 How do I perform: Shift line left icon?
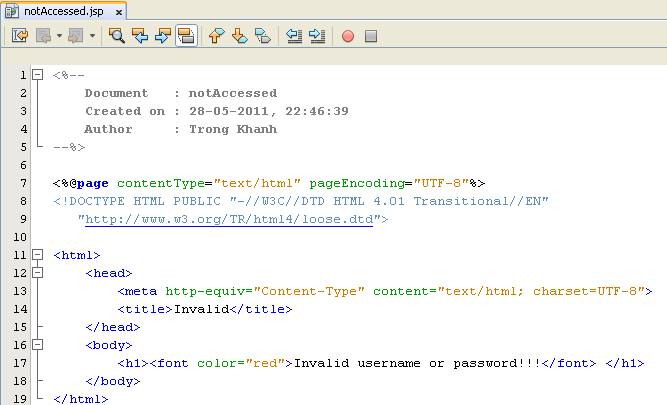pyautogui.click(x=294, y=36)
